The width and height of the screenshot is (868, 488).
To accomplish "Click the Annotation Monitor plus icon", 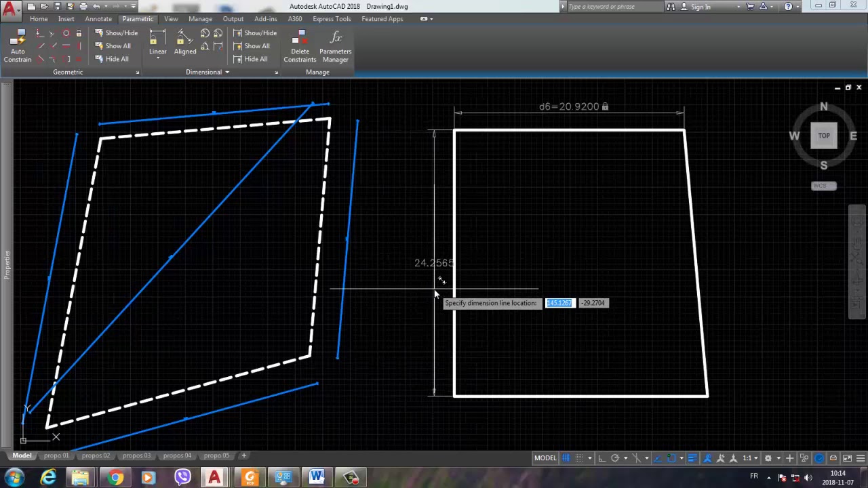I will pyautogui.click(x=789, y=458).
